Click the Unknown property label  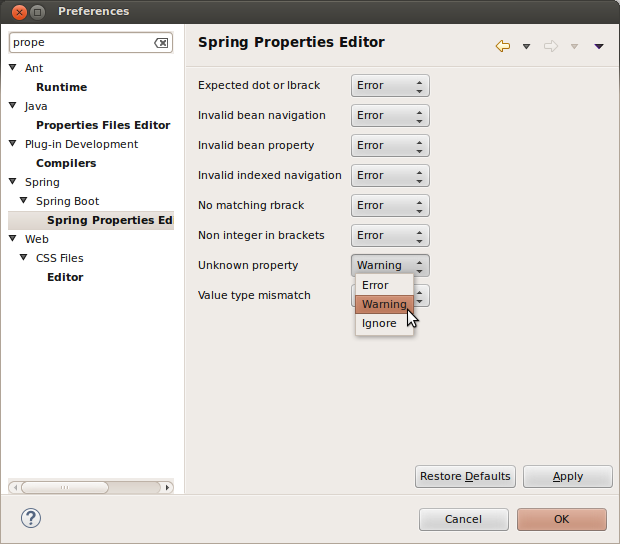pyautogui.click(x=248, y=265)
